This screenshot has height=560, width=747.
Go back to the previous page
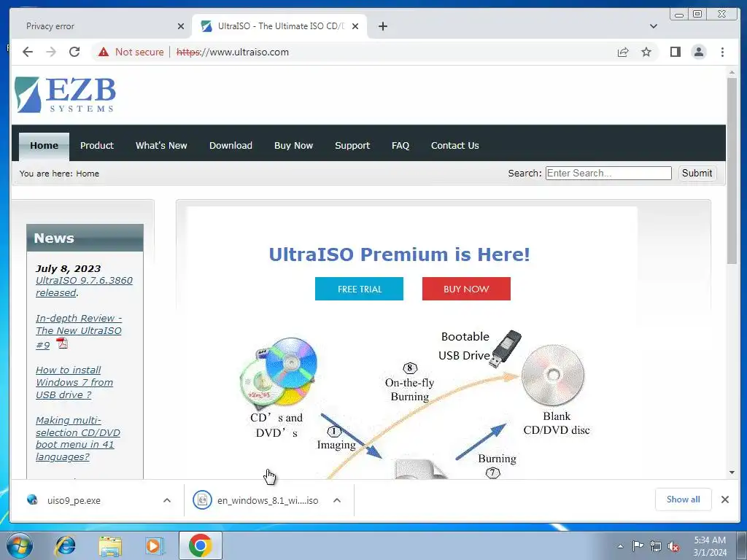coord(28,52)
